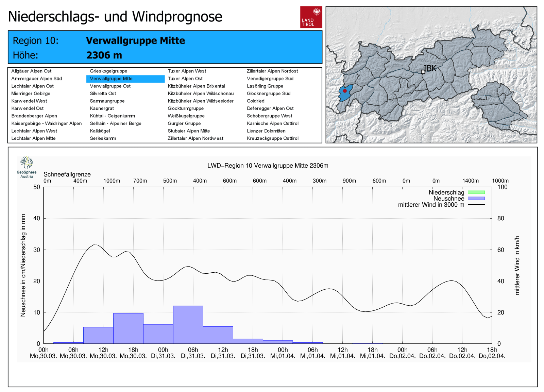The height and width of the screenshot is (392, 544).
Task: Select Tuxer Alpen West region
Action: 187,71
